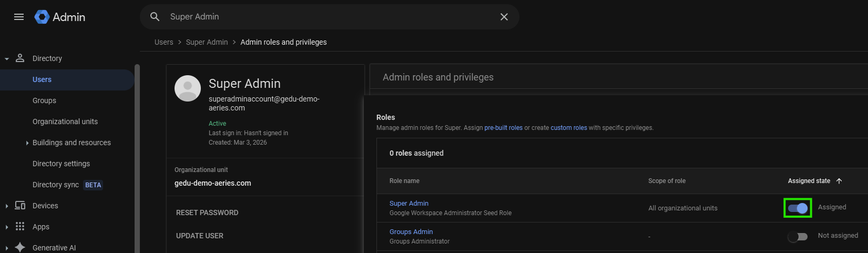Click the Directory section label
The width and height of the screenshot is (868, 253).
tap(47, 58)
